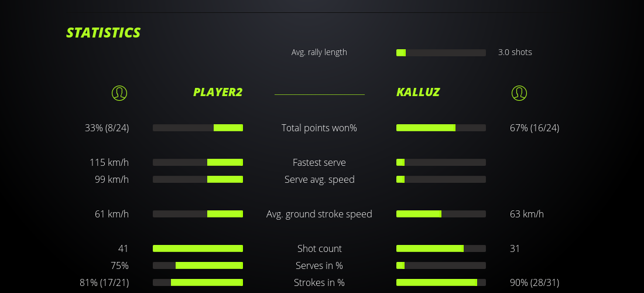This screenshot has width=644, height=293.
Task: Select the KALLUZ name heading
Action: pos(418,92)
